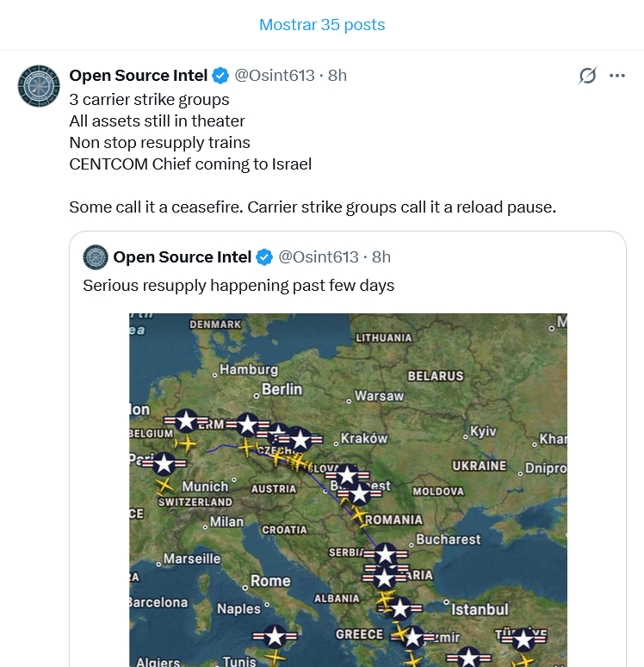Screen dimensions: 644x667
Task: Click the @Osint613 handle in the quoted post
Action: [319, 256]
